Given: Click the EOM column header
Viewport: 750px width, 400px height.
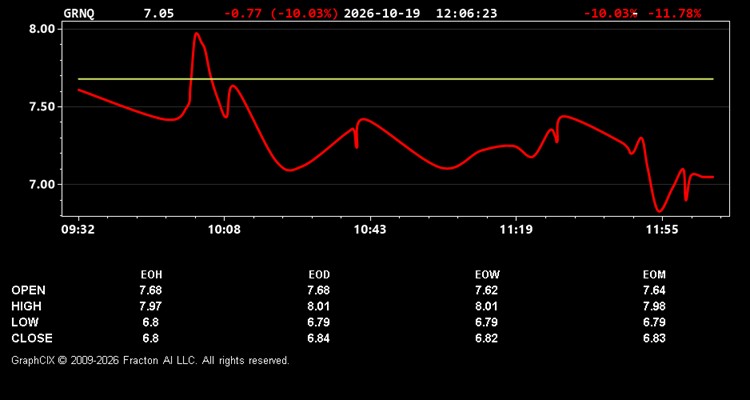Looking at the screenshot, I should tap(654, 275).
